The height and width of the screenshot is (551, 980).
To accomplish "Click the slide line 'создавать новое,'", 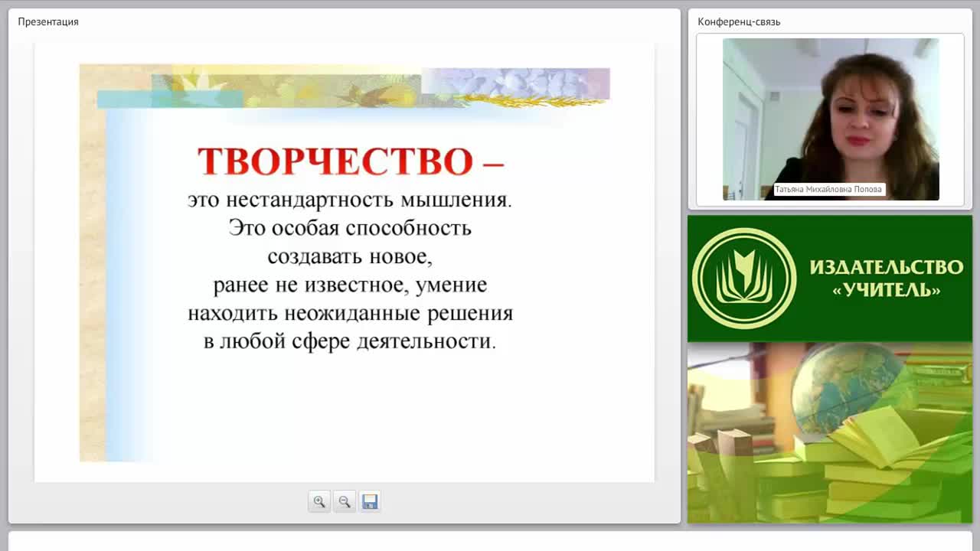I will point(350,256).
